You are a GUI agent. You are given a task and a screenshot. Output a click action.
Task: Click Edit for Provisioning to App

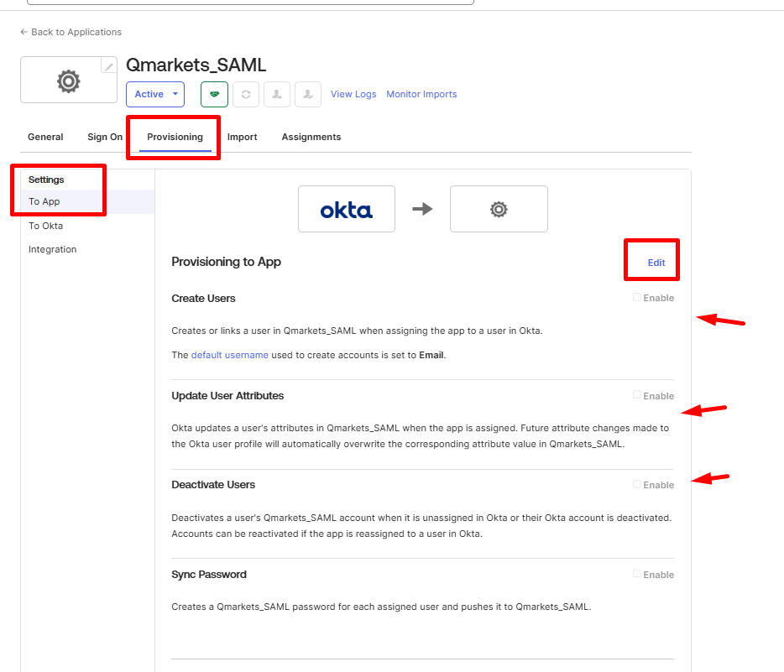pos(656,263)
